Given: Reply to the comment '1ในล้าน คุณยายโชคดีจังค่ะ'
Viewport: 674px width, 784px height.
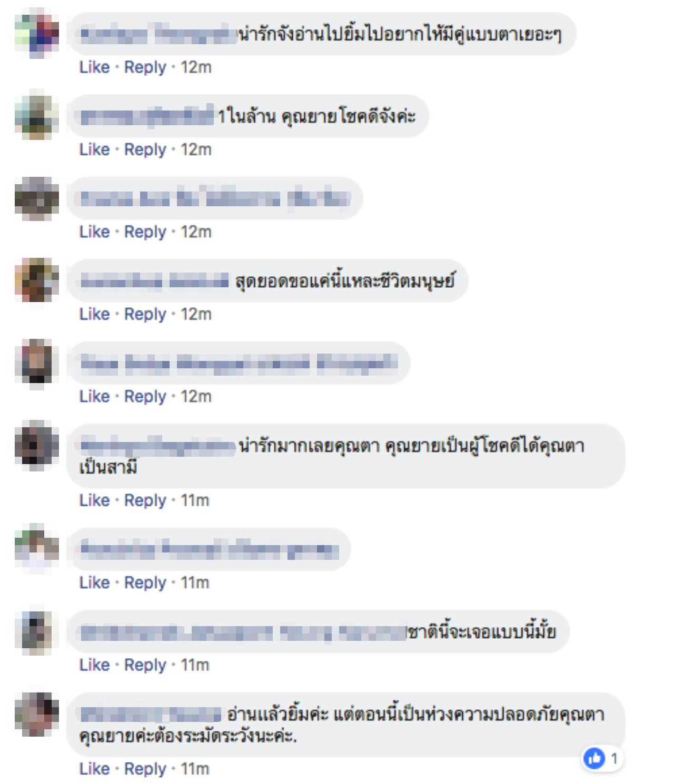Looking at the screenshot, I should pyautogui.click(x=145, y=149).
